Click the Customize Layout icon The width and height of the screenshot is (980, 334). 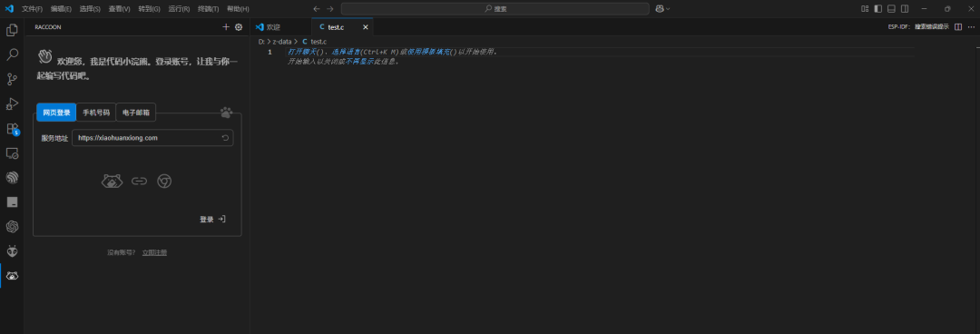point(865,9)
